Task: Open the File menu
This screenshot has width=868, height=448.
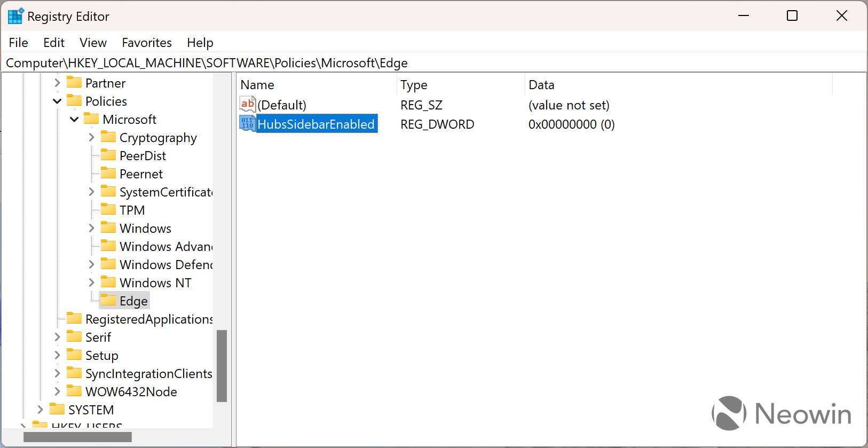Action: [19, 42]
